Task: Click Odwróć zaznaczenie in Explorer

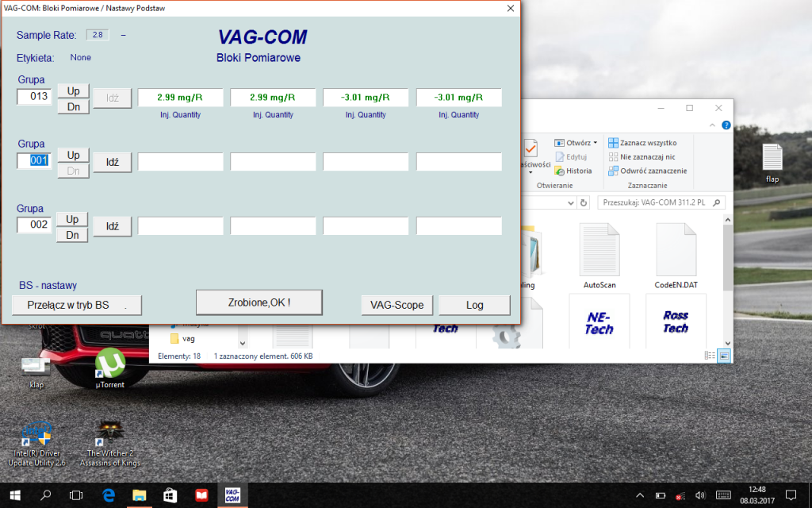Action: tap(648, 171)
